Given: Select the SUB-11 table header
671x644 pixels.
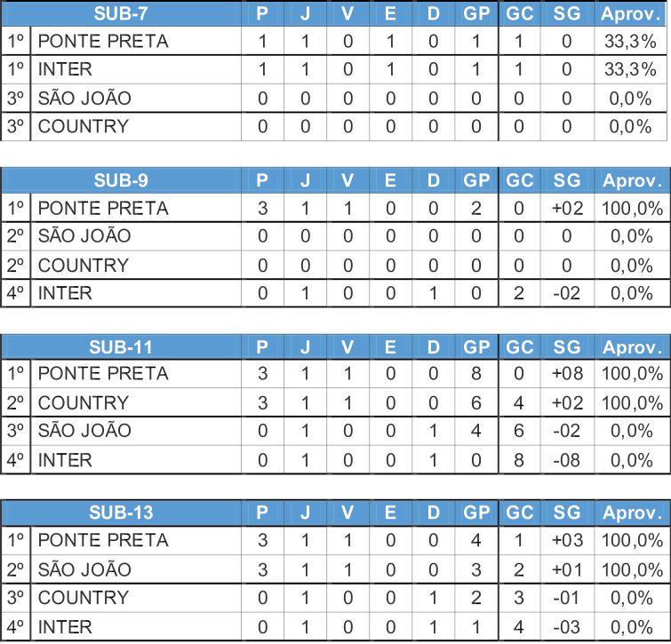Looking at the screenshot, I should [x=121, y=346].
